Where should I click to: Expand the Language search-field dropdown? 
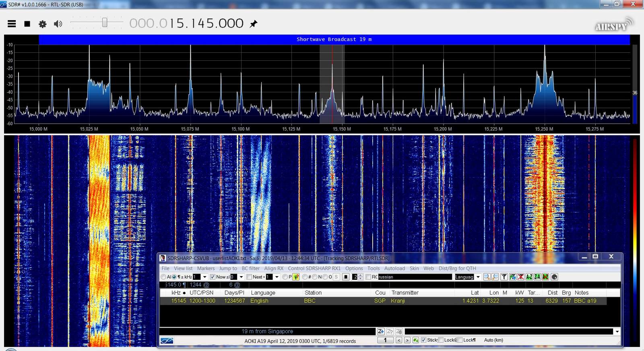[478, 277]
